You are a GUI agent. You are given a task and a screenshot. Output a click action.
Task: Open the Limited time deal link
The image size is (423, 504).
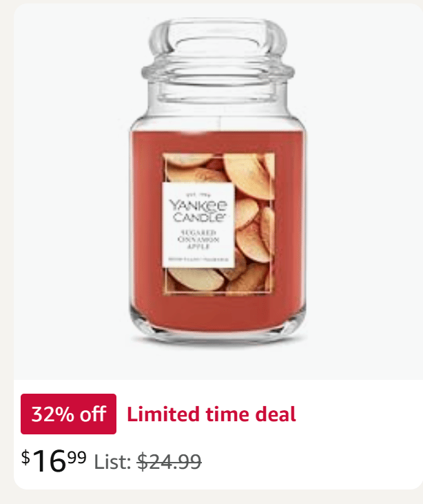[211, 414]
